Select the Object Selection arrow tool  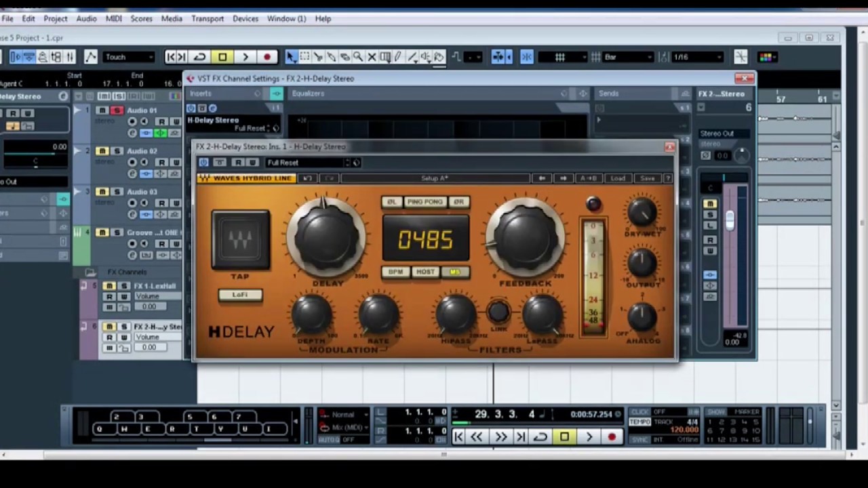292,57
